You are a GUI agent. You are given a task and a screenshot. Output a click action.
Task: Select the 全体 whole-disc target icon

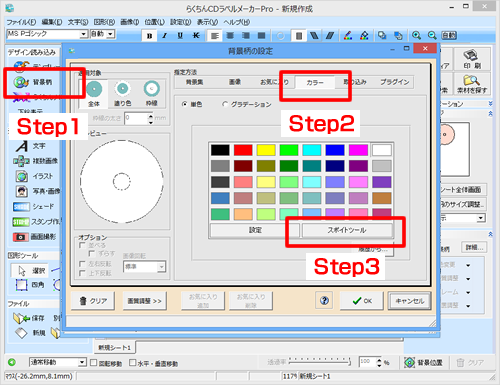coord(94,94)
